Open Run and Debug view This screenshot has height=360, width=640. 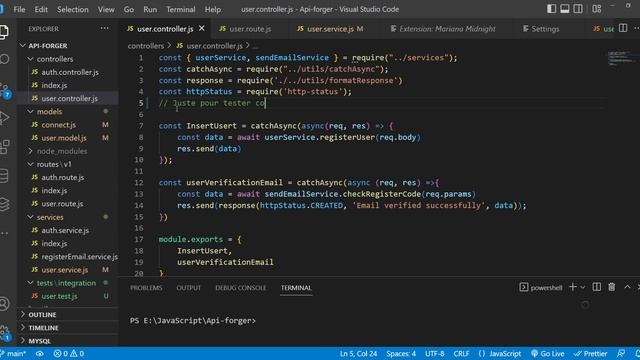point(4,118)
